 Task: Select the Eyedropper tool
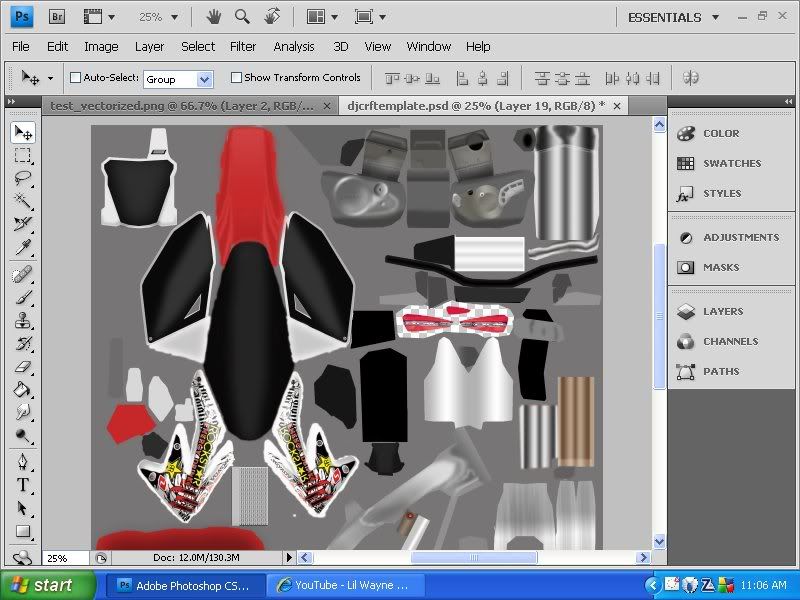click(23, 246)
